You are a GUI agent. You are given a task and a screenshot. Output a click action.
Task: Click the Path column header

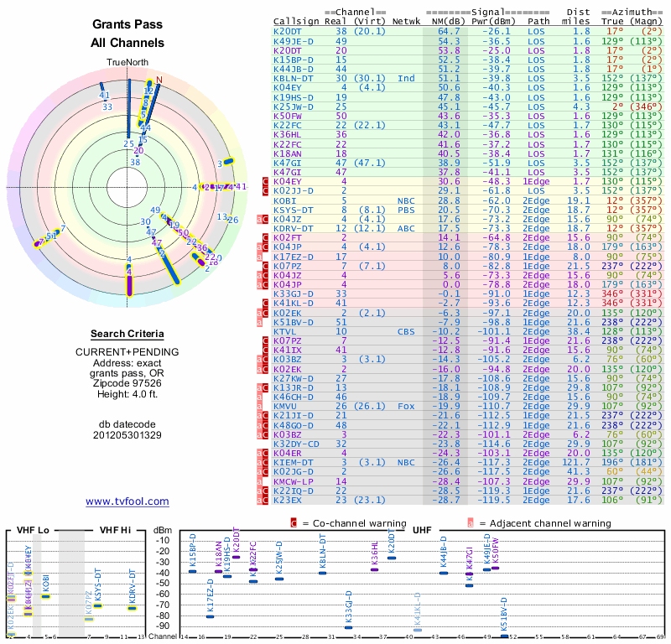pyautogui.click(x=539, y=22)
